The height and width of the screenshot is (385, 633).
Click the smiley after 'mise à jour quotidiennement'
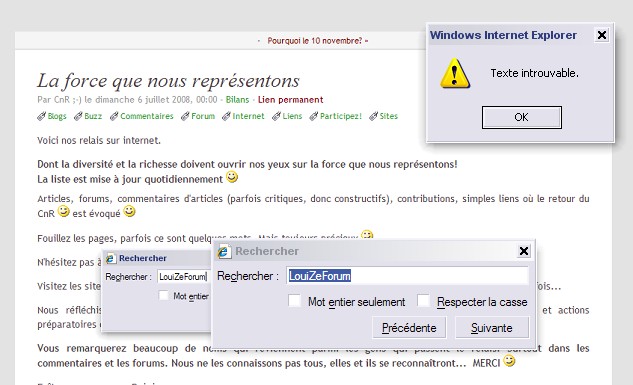tap(232, 177)
